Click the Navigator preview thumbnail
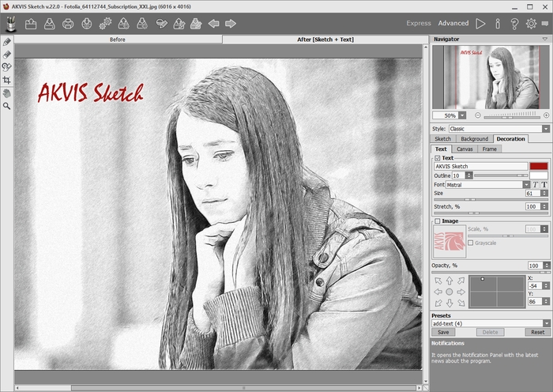The height and width of the screenshot is (392, 553). [491, 77]
